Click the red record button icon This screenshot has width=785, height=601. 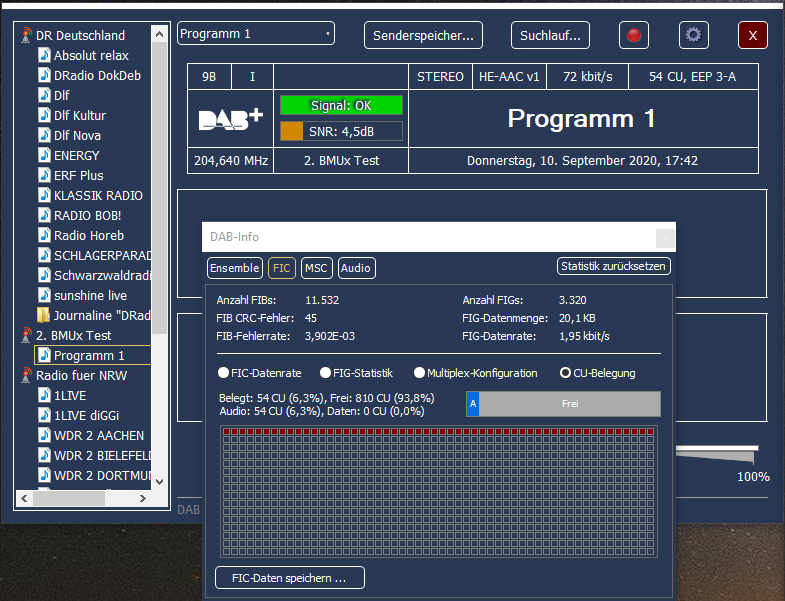pyautogui.click(x=634, y=35)
